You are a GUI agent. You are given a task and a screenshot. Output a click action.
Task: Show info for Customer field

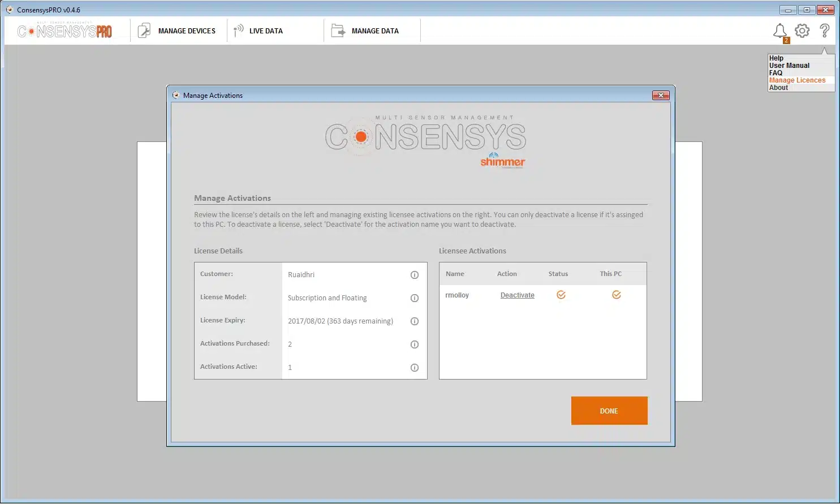click(x=415, y=275)
